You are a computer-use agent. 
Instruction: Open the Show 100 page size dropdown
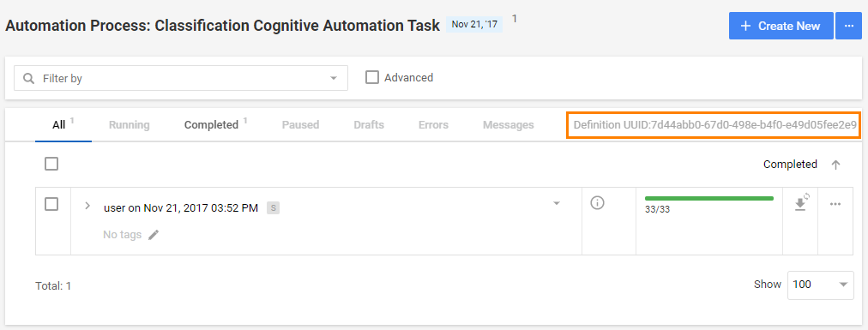820,285
